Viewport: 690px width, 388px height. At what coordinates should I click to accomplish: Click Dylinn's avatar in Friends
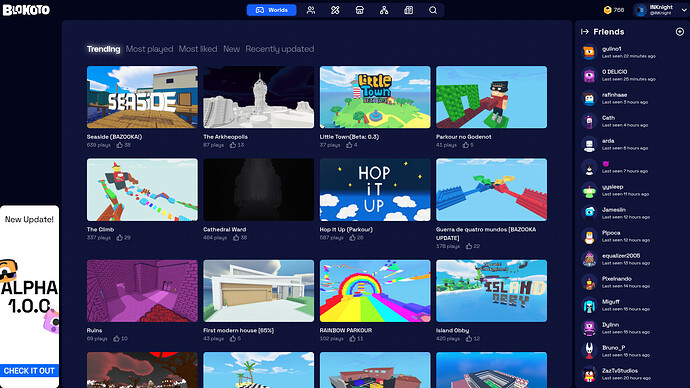[589, 328]
